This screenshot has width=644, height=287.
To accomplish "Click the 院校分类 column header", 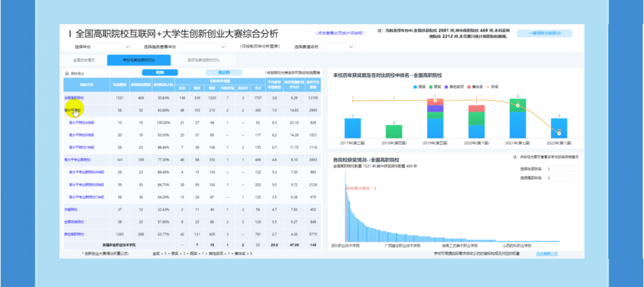I will pos(86,85).
